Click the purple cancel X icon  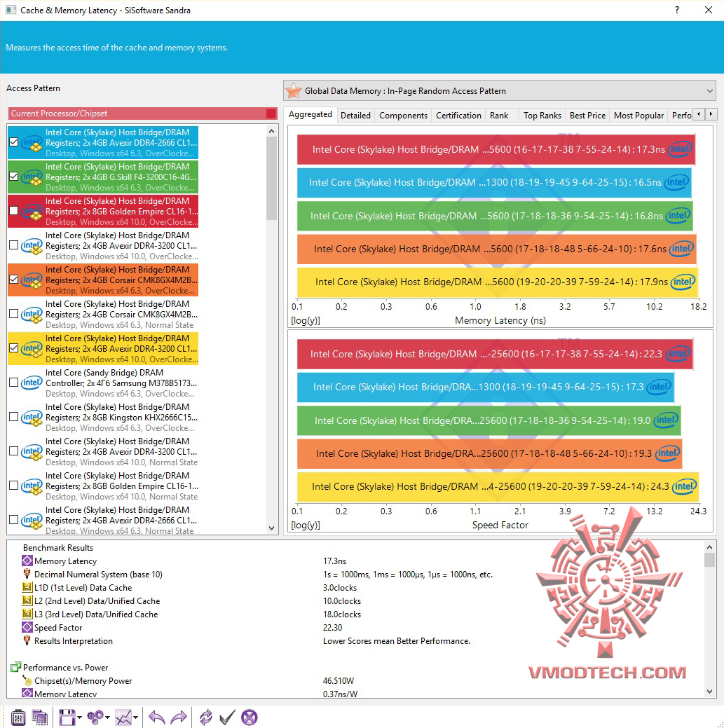250,717
